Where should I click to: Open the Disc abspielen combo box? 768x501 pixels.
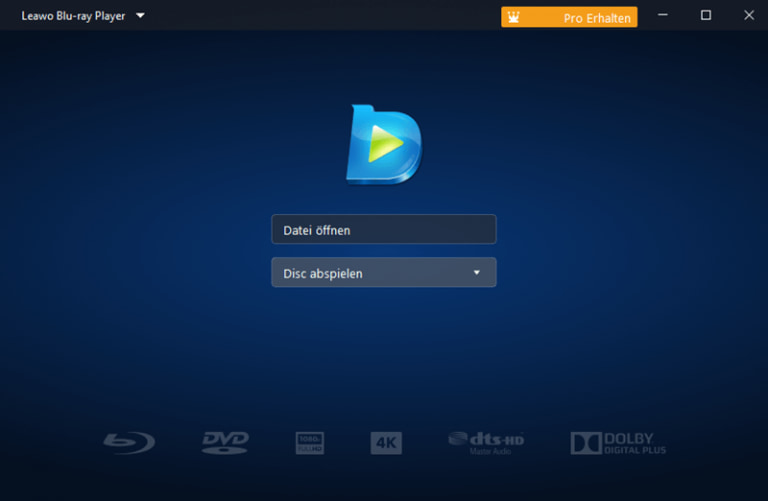383,272
